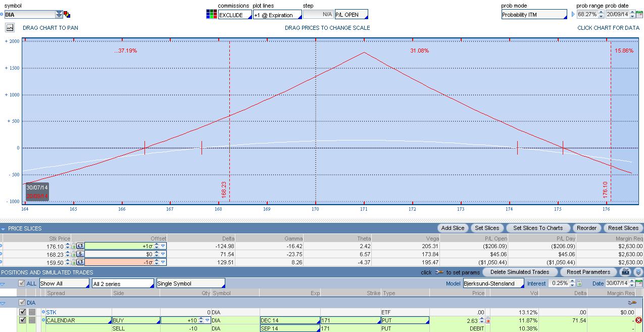Open the SEP 14 expiration dropdown
This screenshot has width=644, height=332.
[x=290, y=328]
